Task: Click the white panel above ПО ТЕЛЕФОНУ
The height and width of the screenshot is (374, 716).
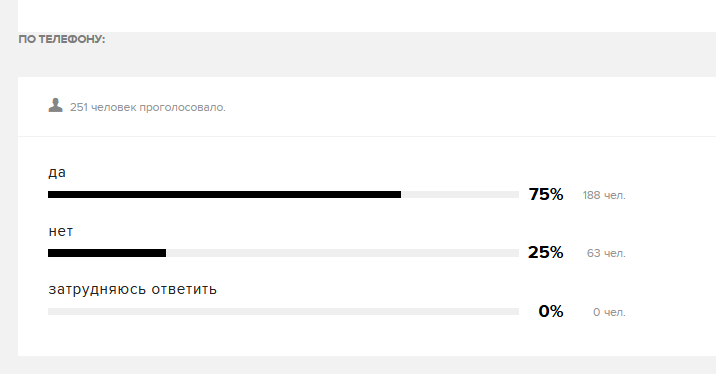Action: (367, 16)
